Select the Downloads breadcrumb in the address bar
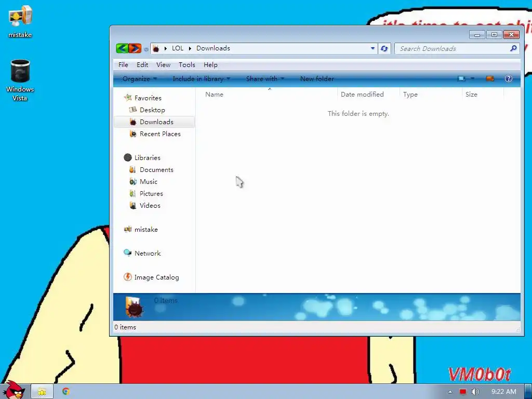The height and width of the screenshot is (399, 532). click(x=213, y=48)
